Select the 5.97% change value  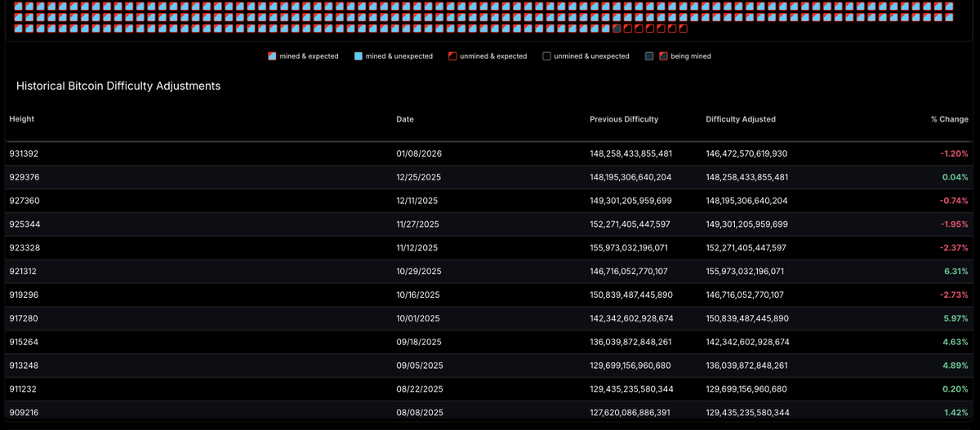[x=955, y=319]
